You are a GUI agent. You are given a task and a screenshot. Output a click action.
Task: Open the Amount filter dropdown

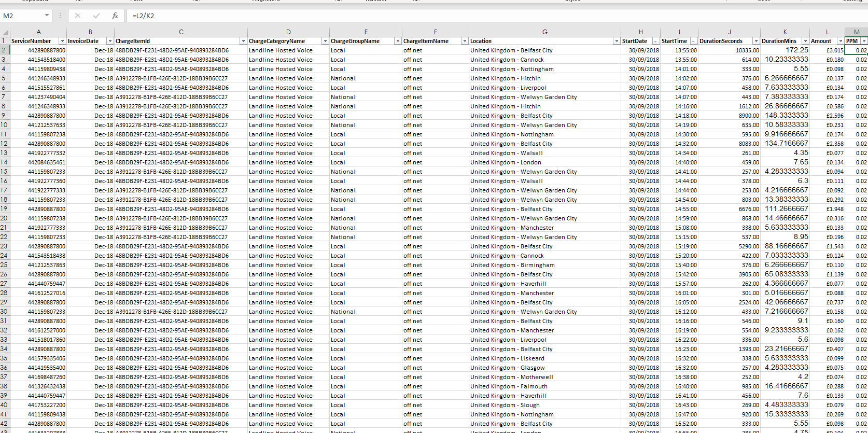click(841, 41)
